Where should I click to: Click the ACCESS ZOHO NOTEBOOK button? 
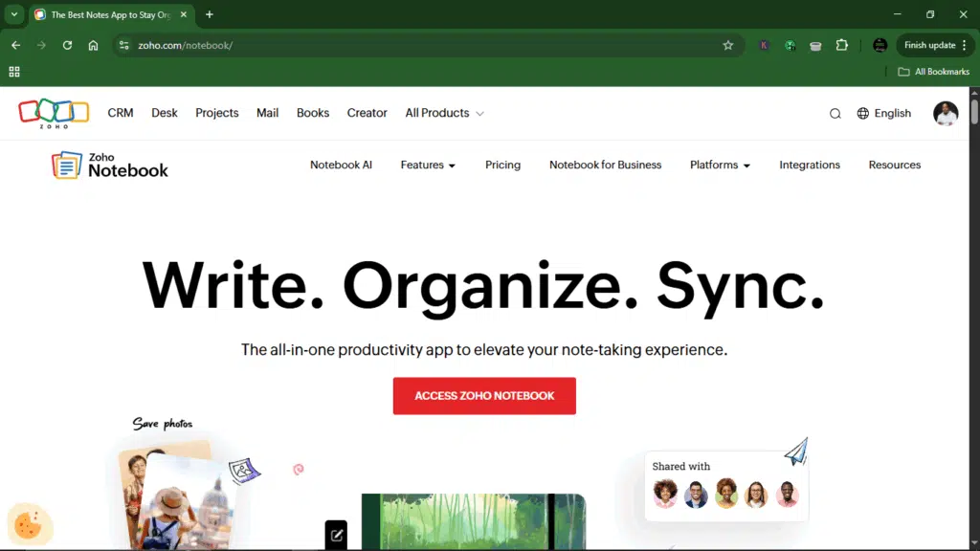coord(484,395)
